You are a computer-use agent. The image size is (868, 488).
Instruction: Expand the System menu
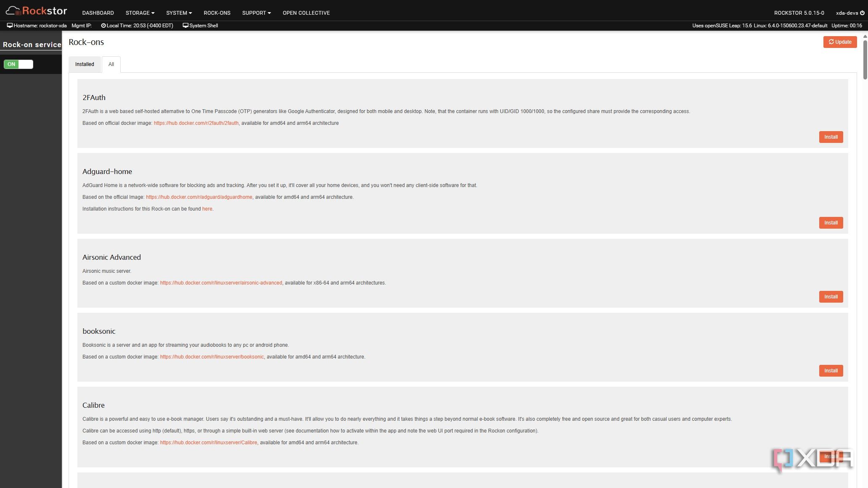coord(179,13)
